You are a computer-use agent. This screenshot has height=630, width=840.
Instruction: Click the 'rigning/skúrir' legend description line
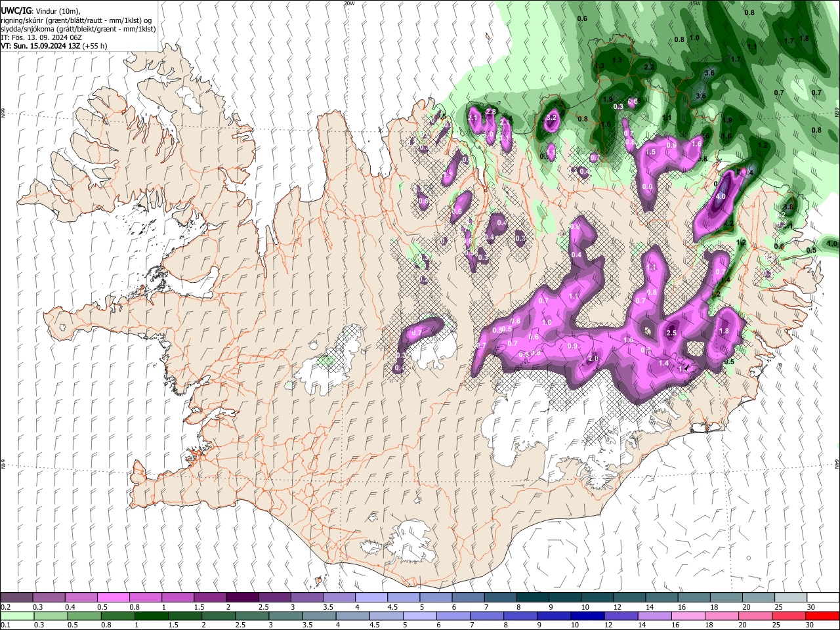tap(76, 20)
